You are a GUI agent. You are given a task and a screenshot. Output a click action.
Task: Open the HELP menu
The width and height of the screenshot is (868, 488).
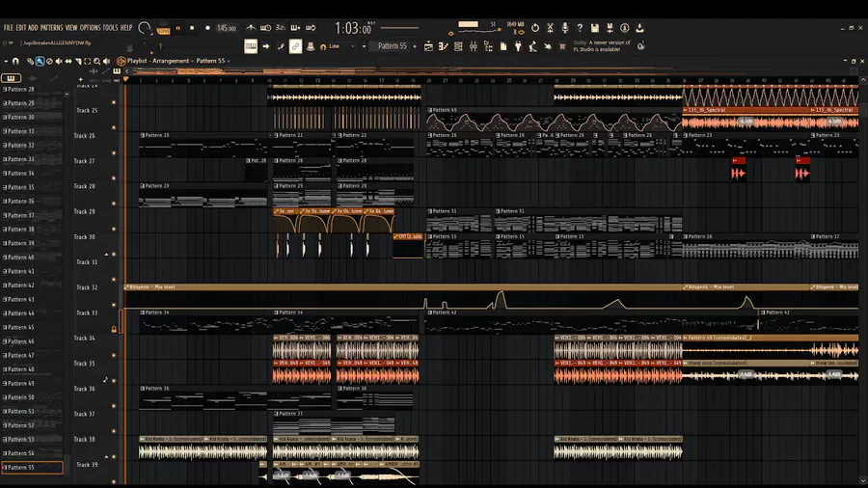coord(126,28)
